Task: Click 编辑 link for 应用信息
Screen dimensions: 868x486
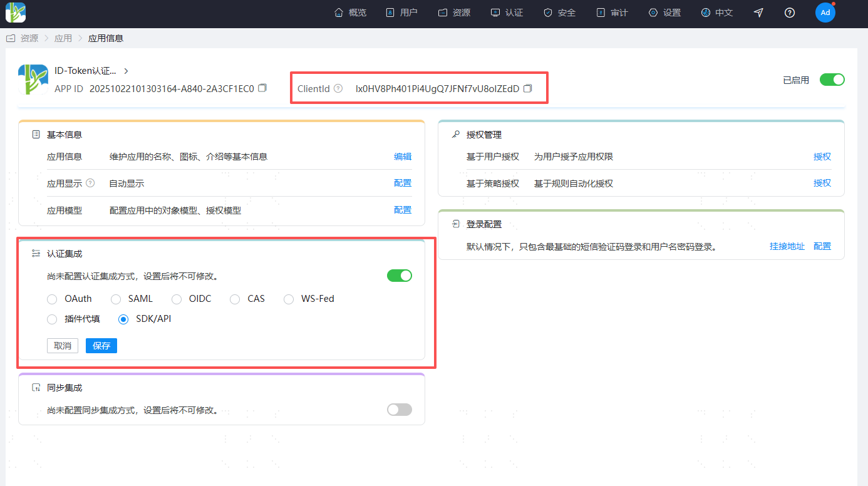Action: [402, 157]
